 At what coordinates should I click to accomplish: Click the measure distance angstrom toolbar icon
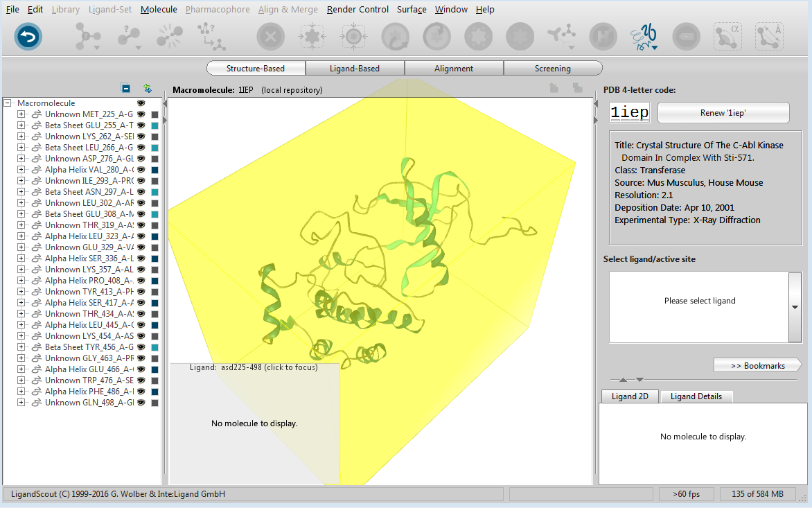[x=769, y=37]
